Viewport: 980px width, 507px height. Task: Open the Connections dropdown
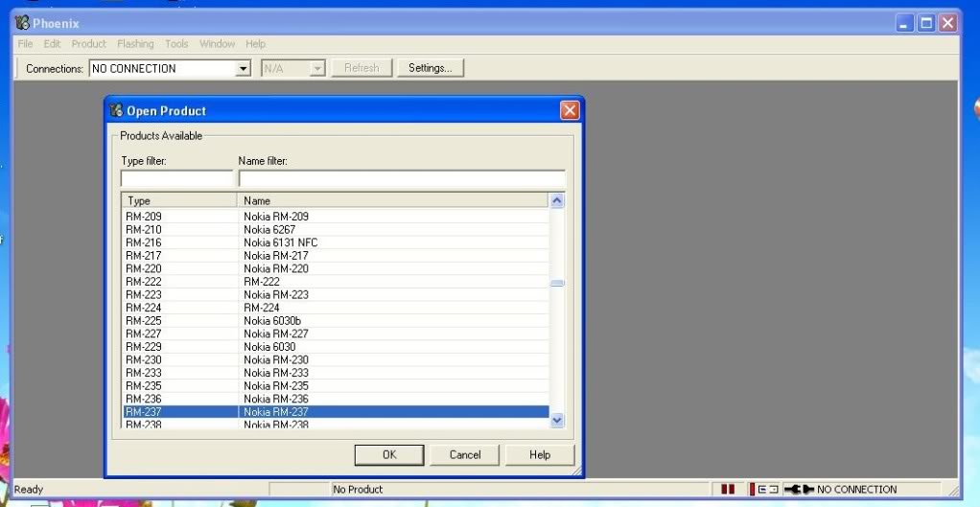244,69
